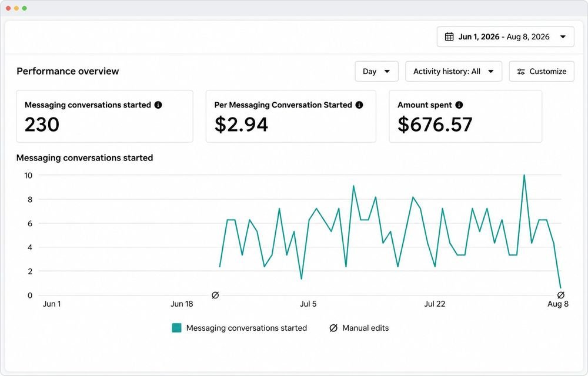
Task: Close the window with the red button
Action: click(8, 8)
